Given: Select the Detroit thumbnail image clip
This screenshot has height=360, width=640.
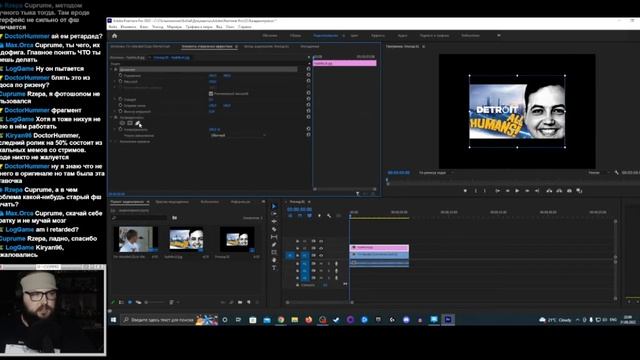Looking at the screenshot, I should tap(187, 239).
